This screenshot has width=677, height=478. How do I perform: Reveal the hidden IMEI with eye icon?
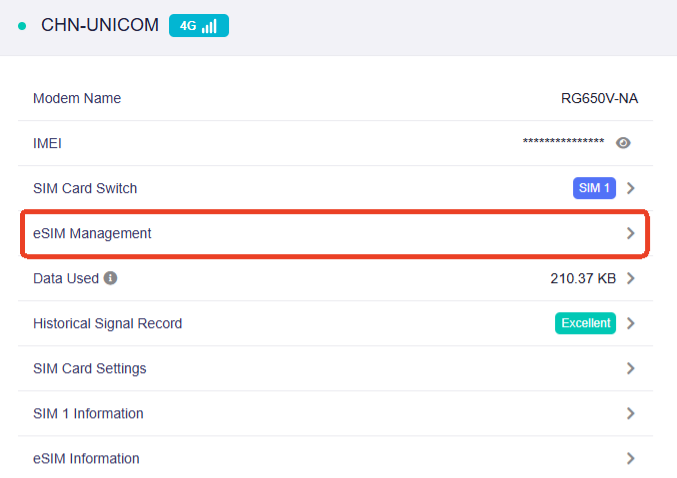click(623, 143)
